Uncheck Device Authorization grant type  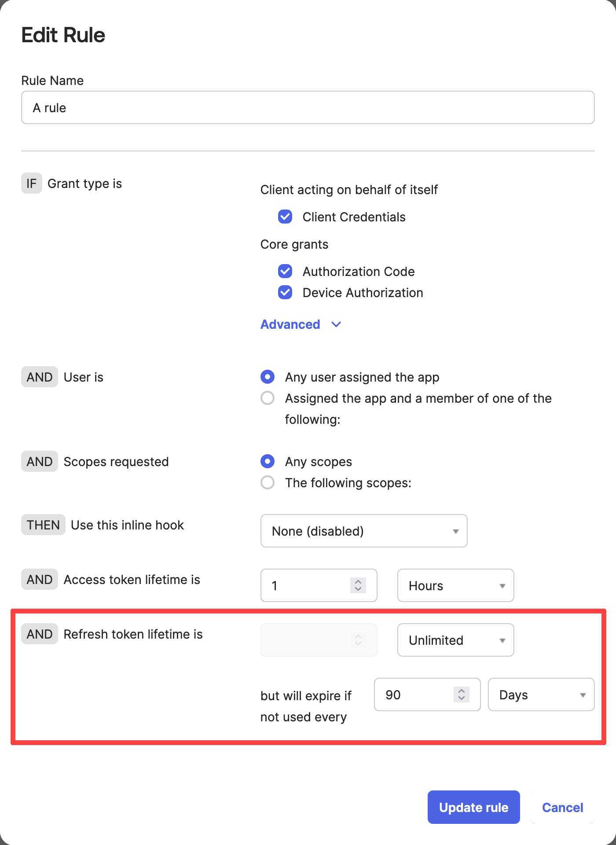pyautogui.click(x=285, y=292)
